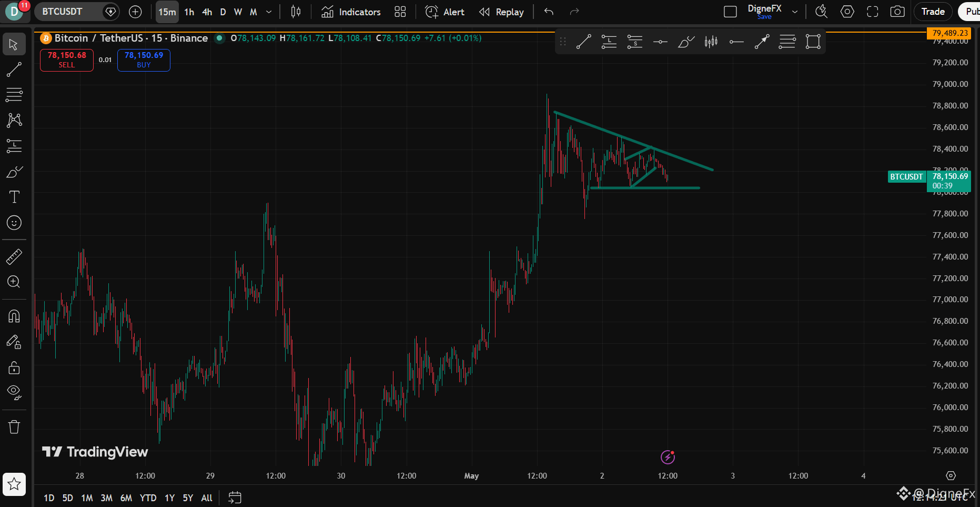The width and height of the screenshot is (980, 507).
Task: Toggle fullscreen mode
Action: [x=872, y=12]
